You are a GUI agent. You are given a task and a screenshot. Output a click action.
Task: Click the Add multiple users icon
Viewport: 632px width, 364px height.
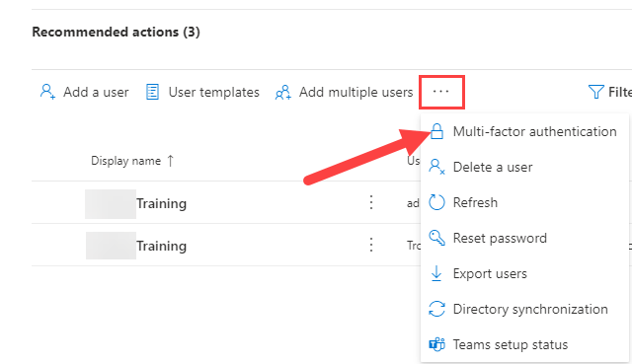point(283,92)
